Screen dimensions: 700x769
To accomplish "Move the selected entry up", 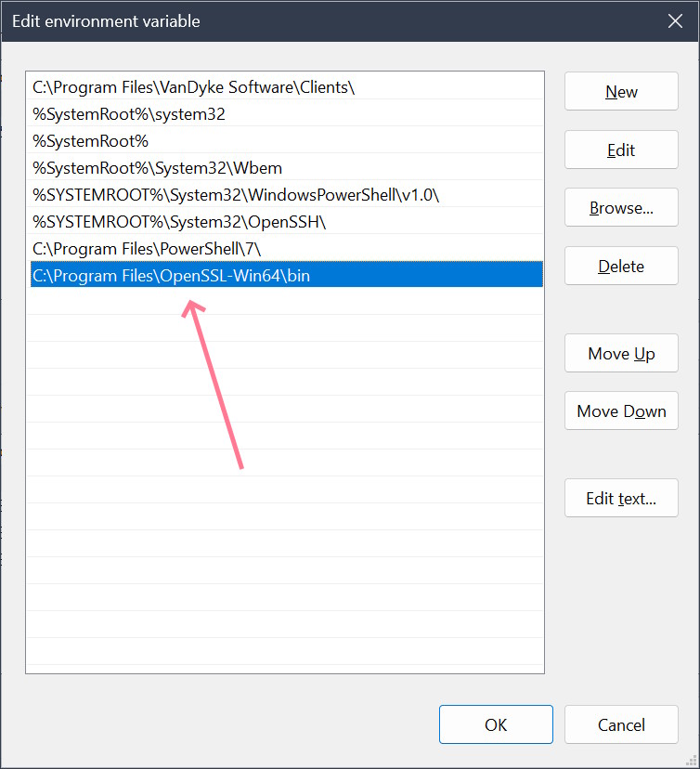I will pyautogui.click(x=621, y=354).
